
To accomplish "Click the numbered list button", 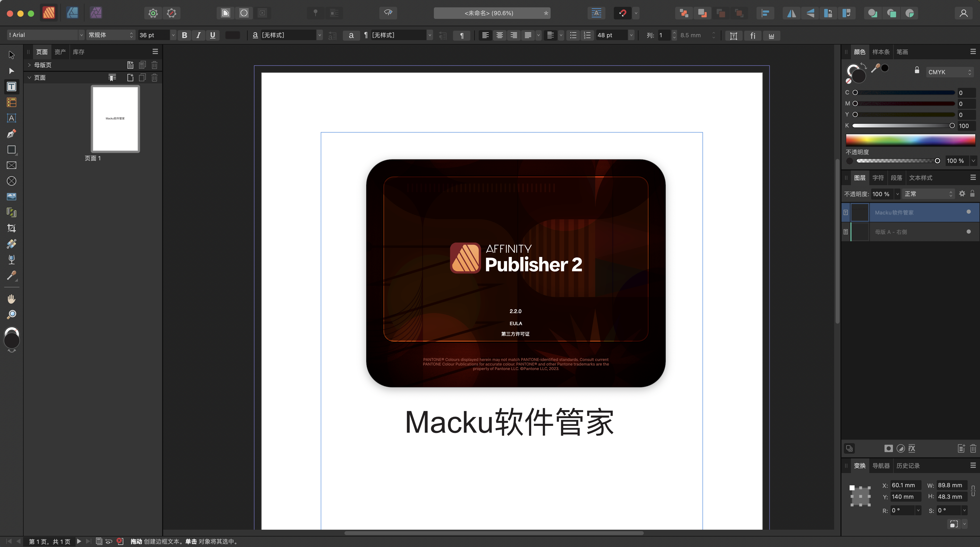I will (x=587, y=35).
